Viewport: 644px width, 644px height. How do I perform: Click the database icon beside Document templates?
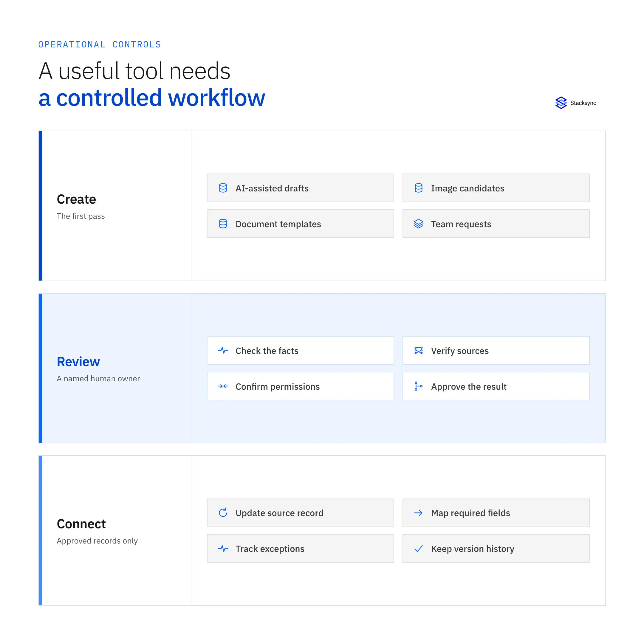point(223,224)
